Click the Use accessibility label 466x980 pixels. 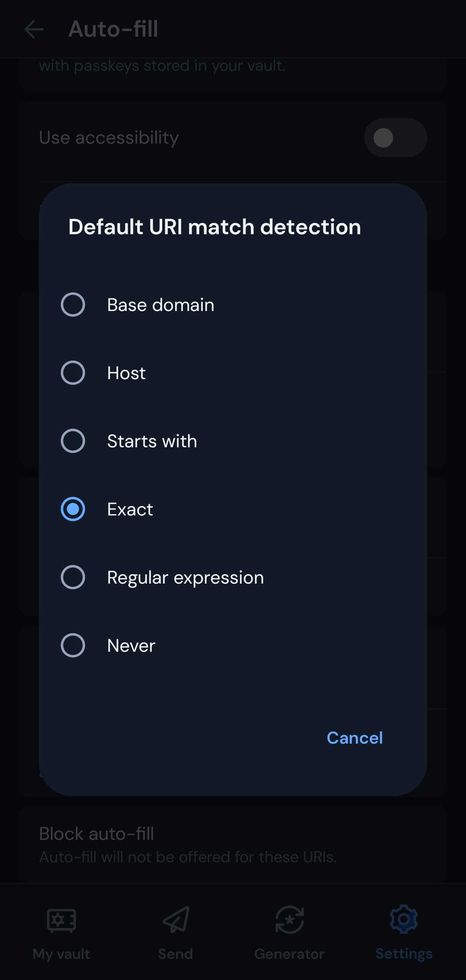[x=109, y=138]
